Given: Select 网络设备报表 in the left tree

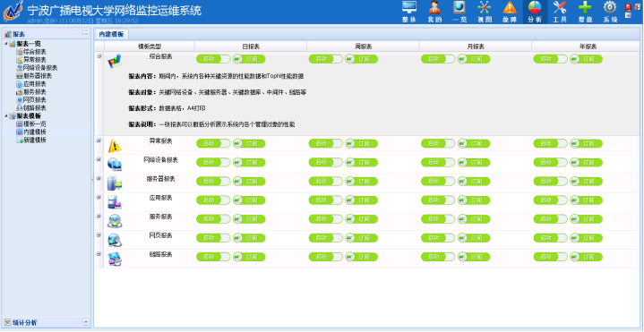Looking at the screenshot, I should point(40,68).
